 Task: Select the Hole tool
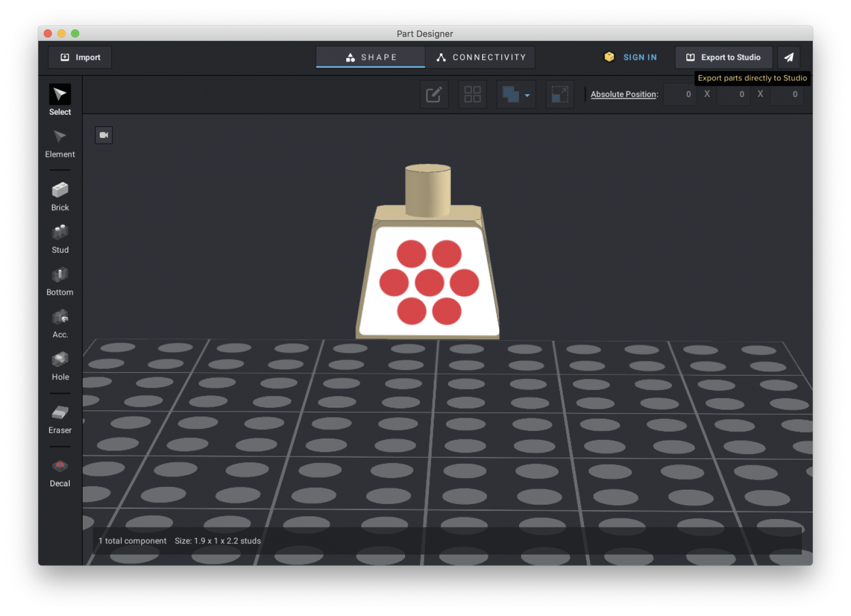(x=60, y=367)
